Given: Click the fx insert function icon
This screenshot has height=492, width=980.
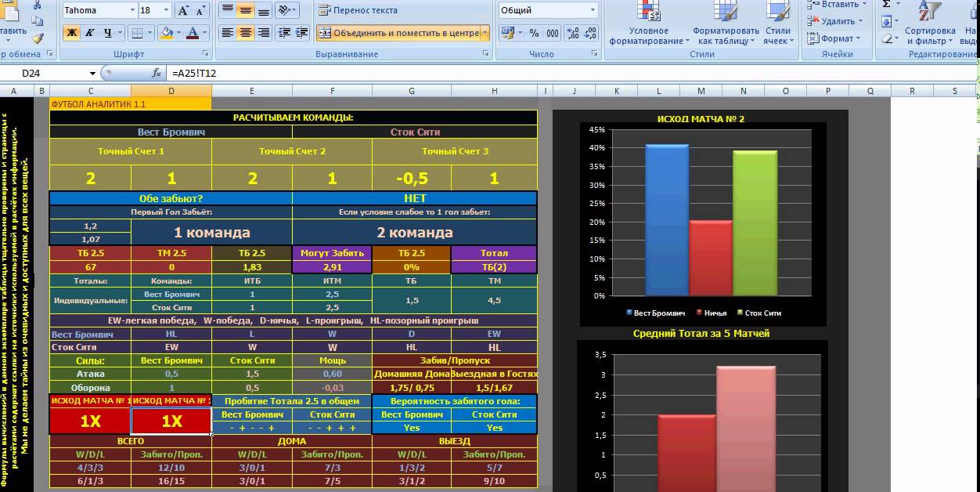Looking at the screenshot, I should click(157, 73).
